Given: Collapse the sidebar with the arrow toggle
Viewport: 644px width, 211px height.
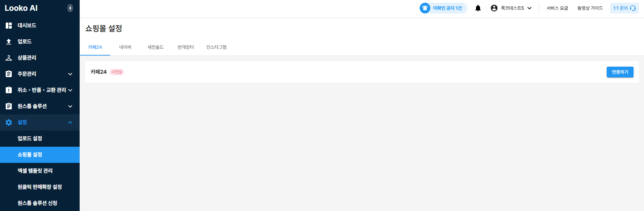Looking at the screenshot, I should click(70, 8).
